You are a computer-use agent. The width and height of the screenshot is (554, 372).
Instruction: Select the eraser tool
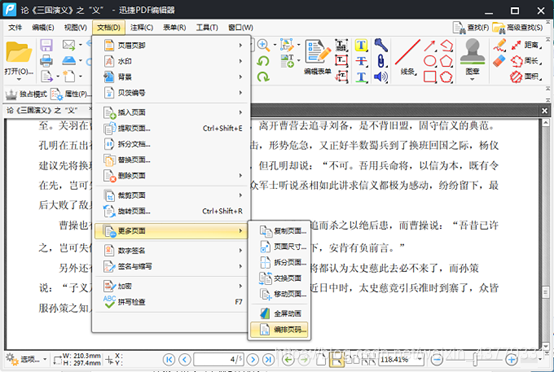(499, 61)
